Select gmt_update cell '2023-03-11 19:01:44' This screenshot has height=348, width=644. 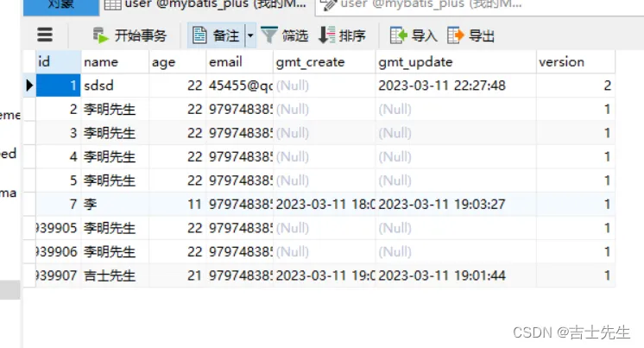(456, 275)
